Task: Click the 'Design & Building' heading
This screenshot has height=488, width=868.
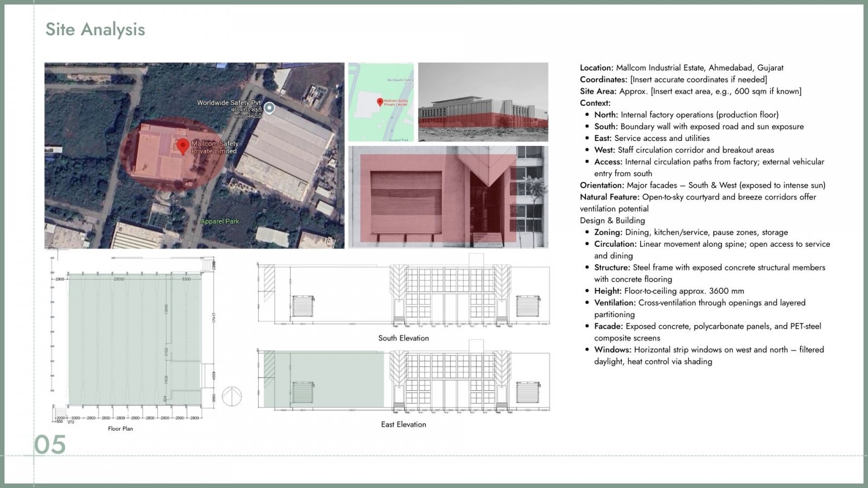Action: pos(612,220)
